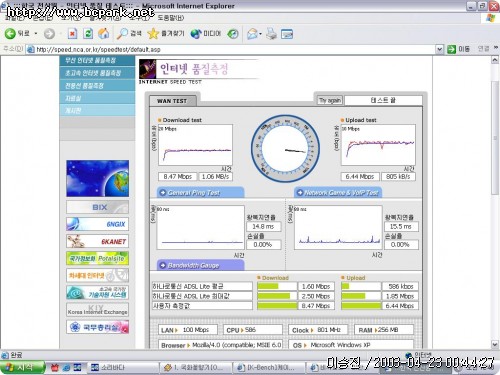Click the green Go (이동) button
The image size is (500, 375).
(458, 49)
